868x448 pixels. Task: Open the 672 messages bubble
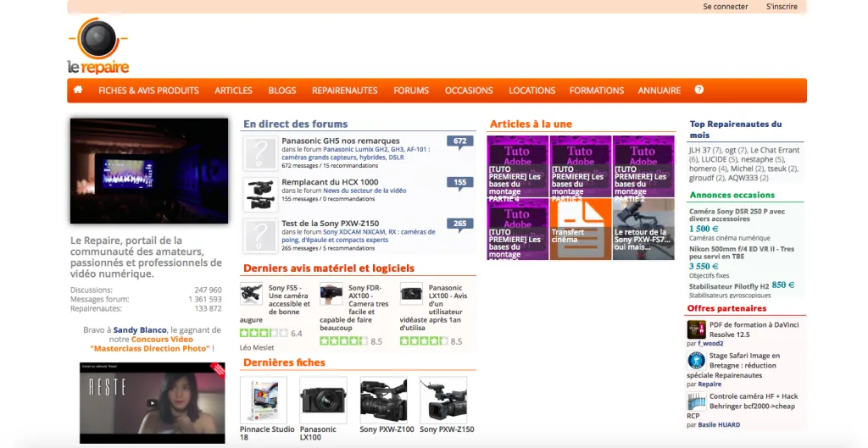click(460, 142)
